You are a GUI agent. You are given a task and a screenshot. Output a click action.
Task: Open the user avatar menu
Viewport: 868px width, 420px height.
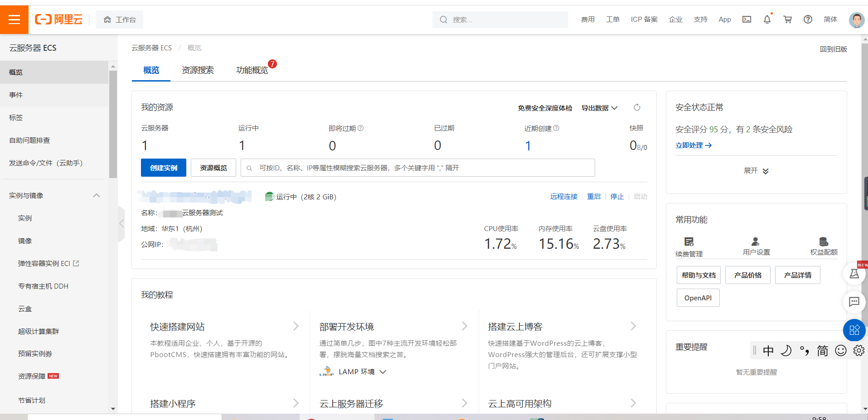coord(856,20)
